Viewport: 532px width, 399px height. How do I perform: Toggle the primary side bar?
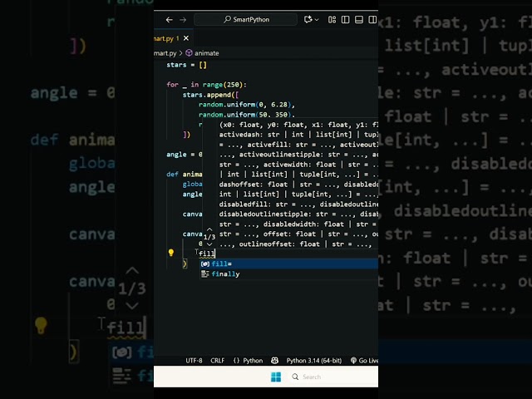pyautogui.click(x=346, y=20)
